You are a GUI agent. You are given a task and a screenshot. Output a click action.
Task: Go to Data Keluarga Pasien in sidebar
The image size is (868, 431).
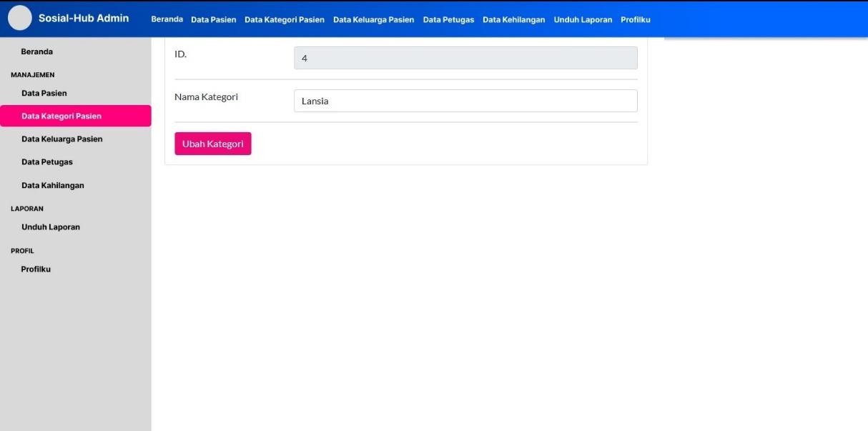(62, 139)
